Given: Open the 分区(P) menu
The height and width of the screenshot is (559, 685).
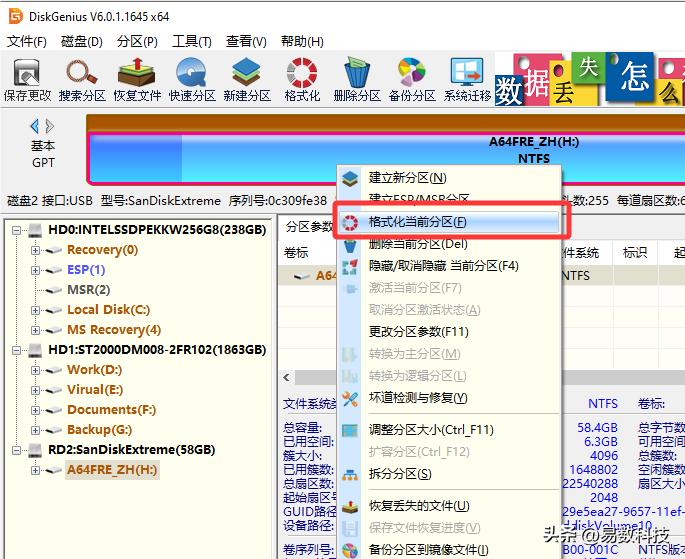Looking at the screenshot, I should click(x=137, y=41).
